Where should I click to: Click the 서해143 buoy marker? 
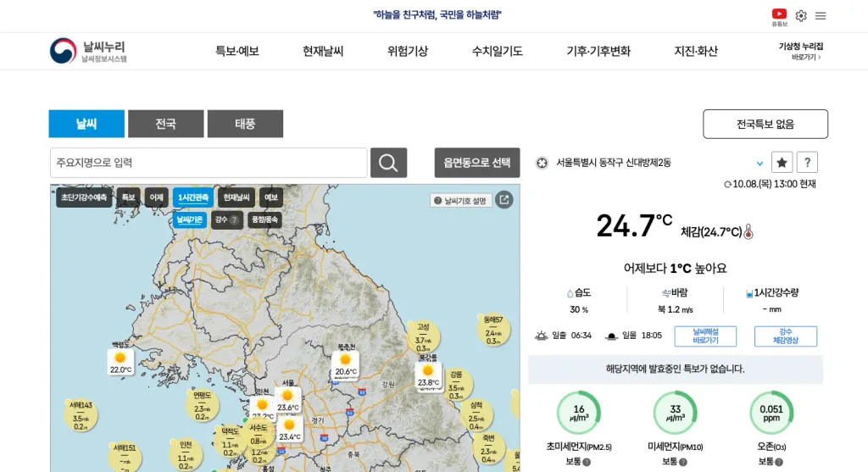tap(81, 415)
